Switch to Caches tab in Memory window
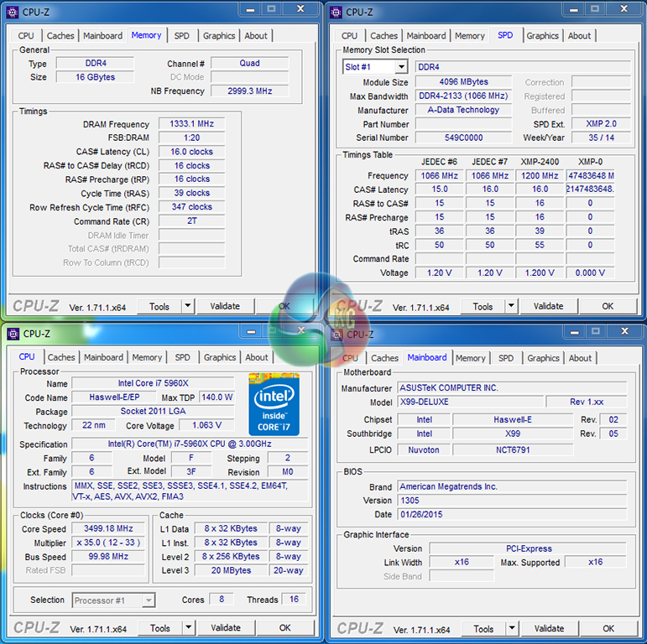 60,36
